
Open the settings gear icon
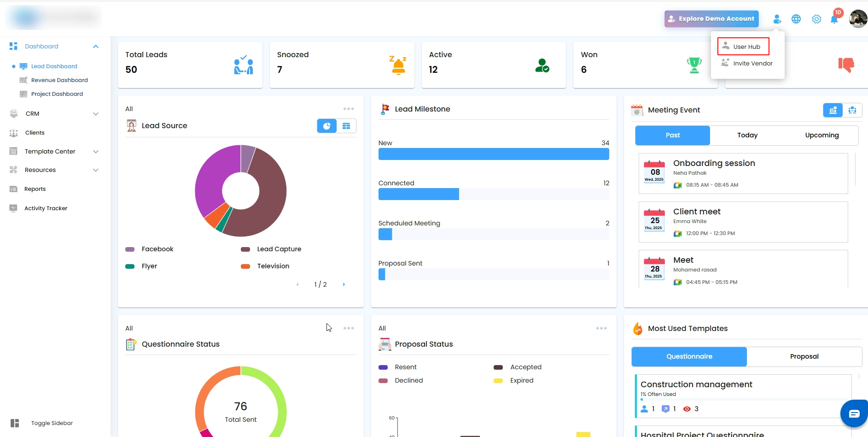pyautogui.click(x=816, y=19)
